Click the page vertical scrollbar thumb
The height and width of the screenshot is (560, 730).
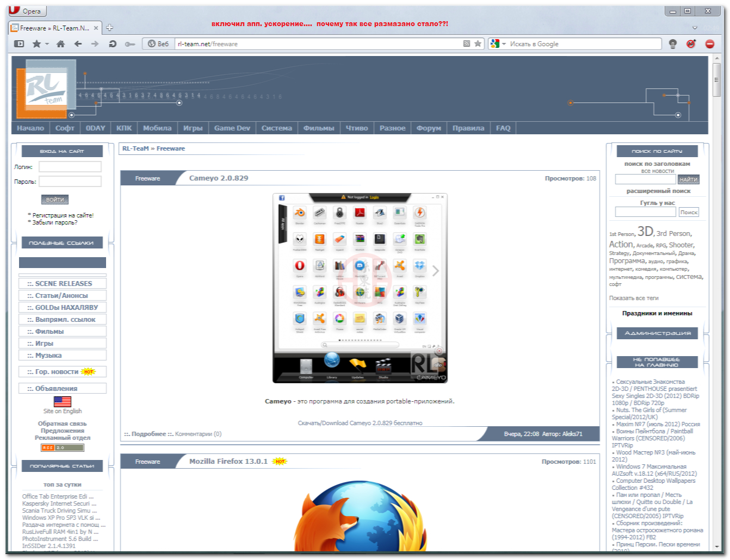pos(716,79)
